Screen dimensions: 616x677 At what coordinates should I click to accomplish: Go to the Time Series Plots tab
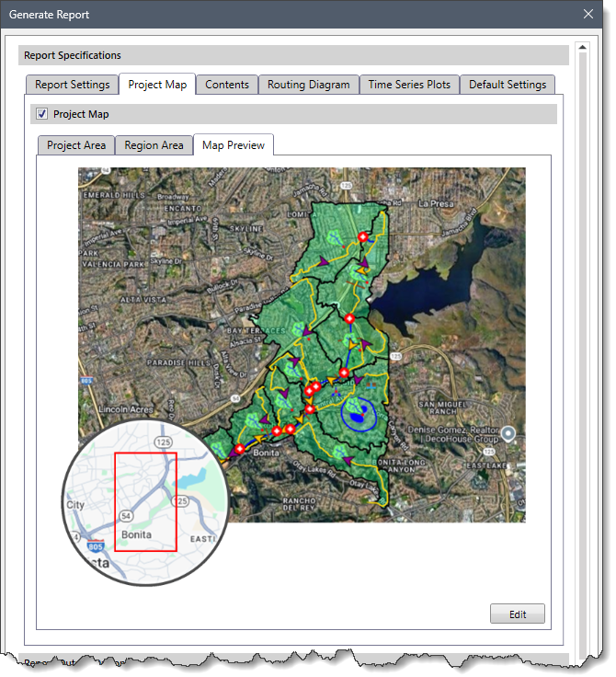(x=409, y=85)
